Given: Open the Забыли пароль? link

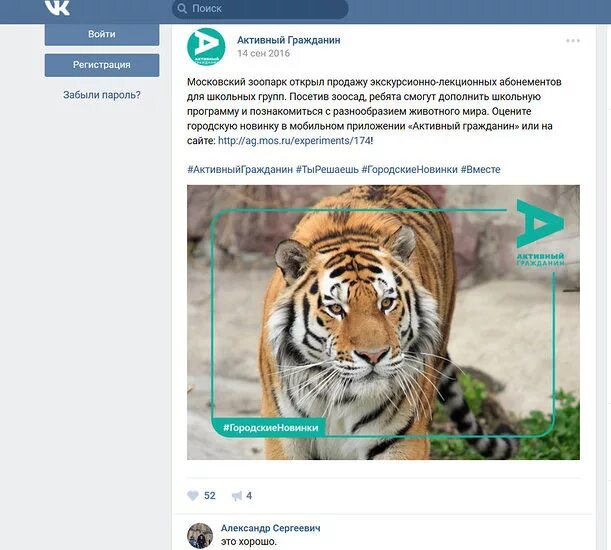Looking at the screenshot, I should (x=102, y=95).
